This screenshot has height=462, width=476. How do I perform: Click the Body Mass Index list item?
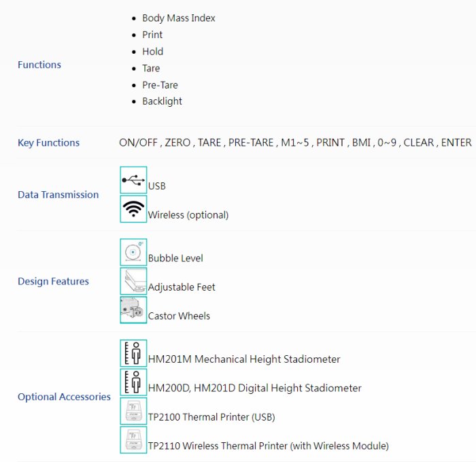(178, 18)
